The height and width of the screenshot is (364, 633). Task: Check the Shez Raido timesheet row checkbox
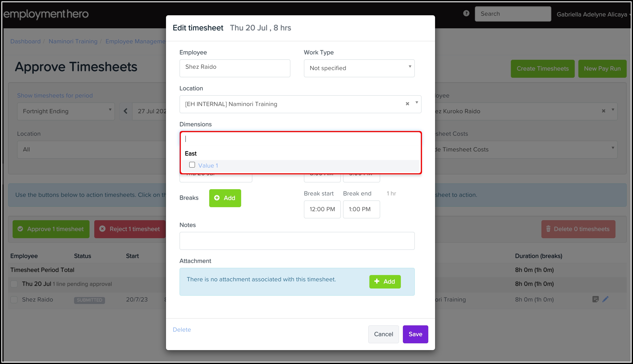14,300
